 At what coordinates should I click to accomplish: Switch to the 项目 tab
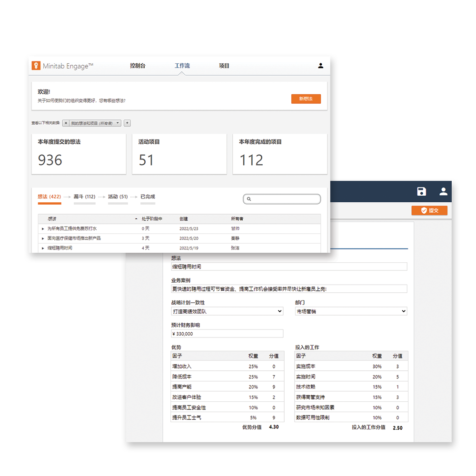pyautogui.click(x=224, y=66)
